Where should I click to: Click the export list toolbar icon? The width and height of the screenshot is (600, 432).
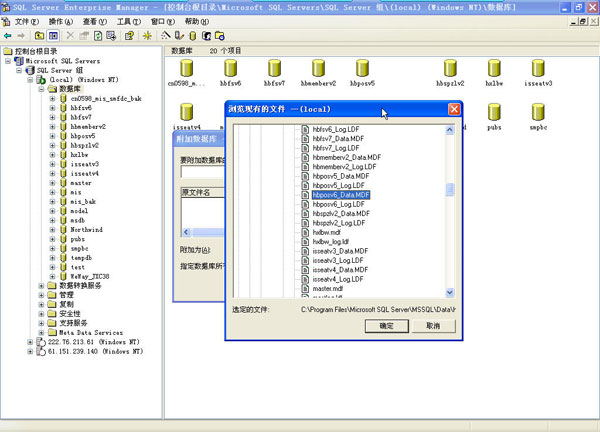111,36
